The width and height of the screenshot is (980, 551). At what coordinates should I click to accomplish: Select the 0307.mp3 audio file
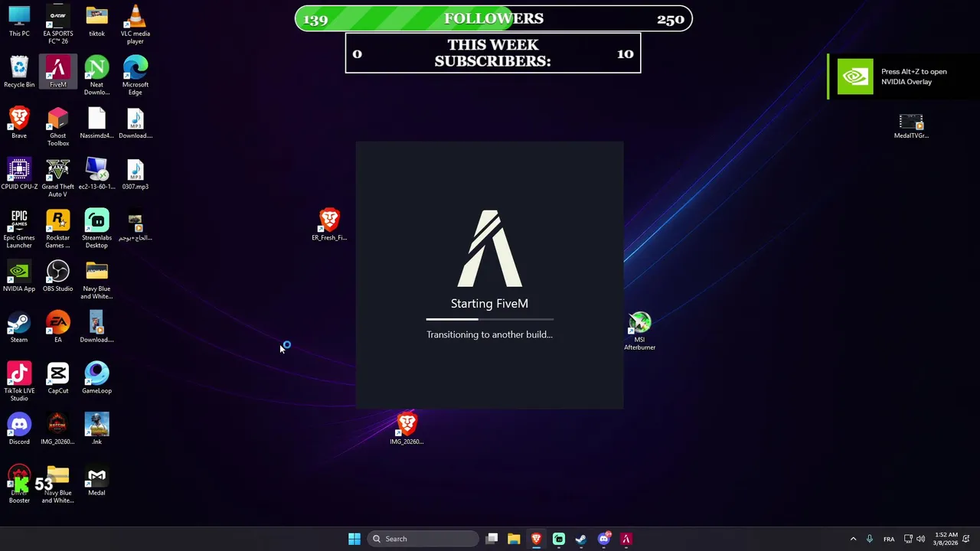click(136, 174)
